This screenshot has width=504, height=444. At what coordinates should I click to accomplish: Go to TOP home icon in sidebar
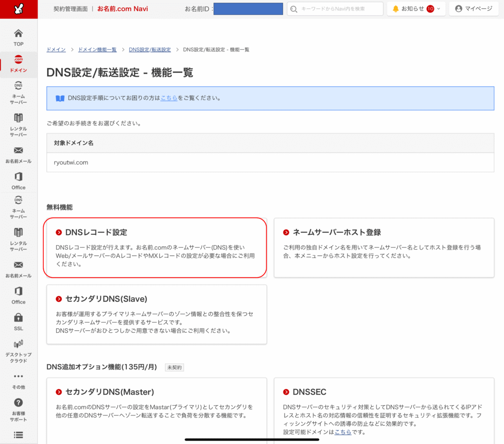pyautogui.click(x=18, y=33)
